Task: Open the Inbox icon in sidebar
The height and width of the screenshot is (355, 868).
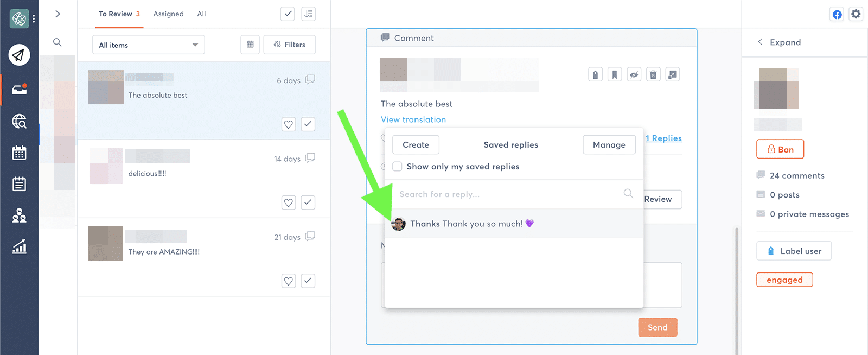Action: 19,90
